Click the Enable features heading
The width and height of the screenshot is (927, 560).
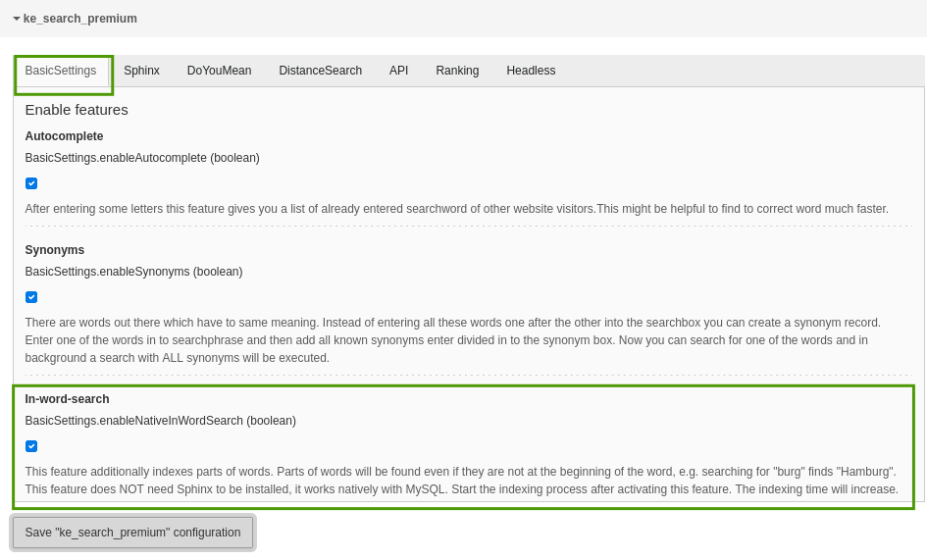pos(77,110)
